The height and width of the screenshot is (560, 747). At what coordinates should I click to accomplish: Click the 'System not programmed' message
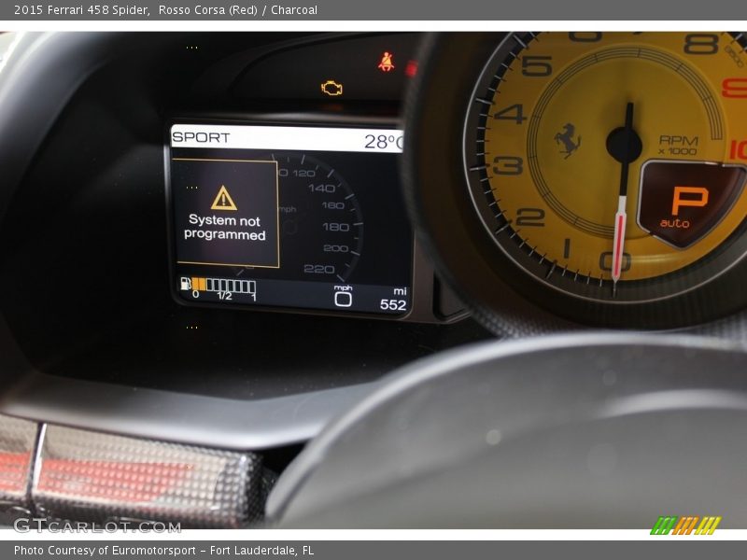(224, 228)
